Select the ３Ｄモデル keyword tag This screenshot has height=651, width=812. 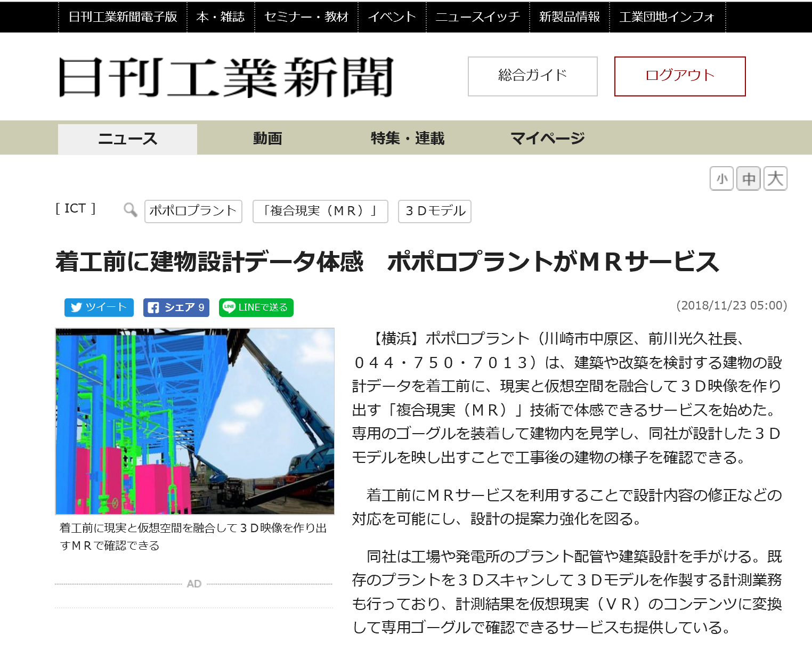(435, 211)
